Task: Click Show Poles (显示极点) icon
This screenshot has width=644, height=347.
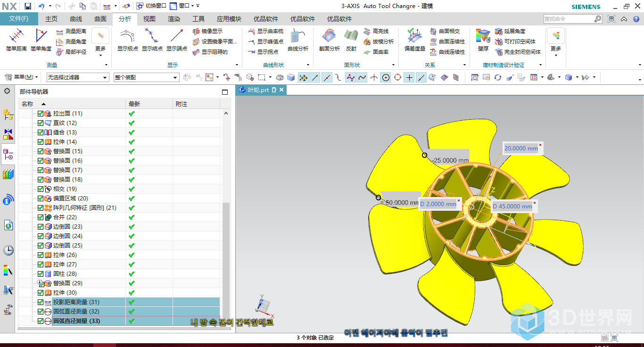Action: point(127,40)
